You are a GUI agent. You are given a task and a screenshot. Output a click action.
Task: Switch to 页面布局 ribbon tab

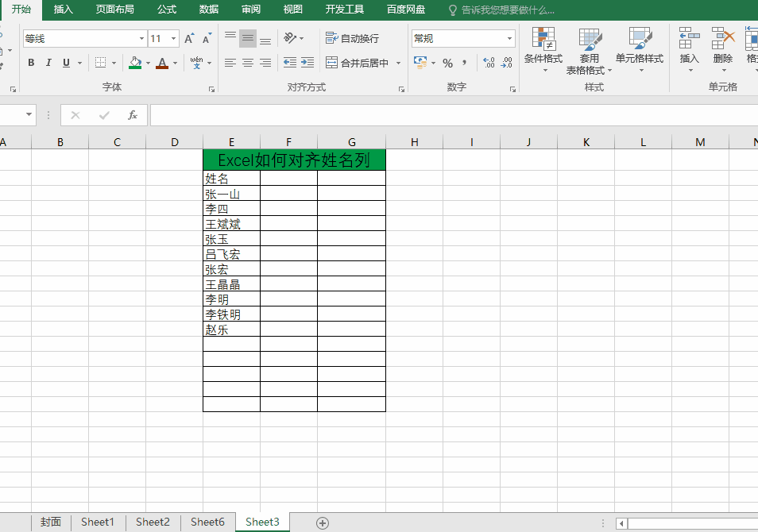(x=115, y=10)
